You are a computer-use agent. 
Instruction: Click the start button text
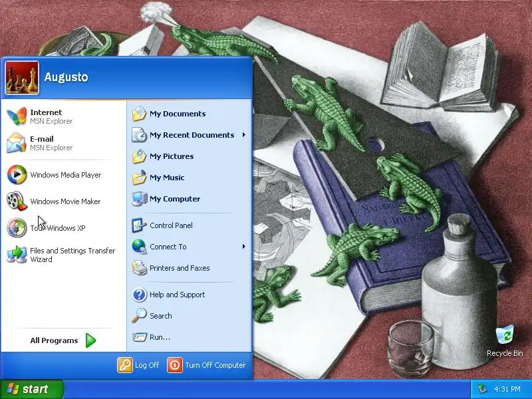(35, 389)
